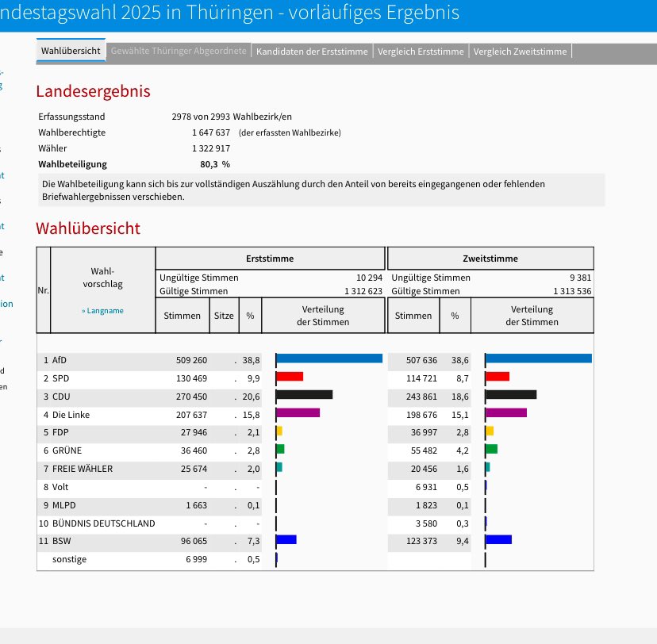Click the FDP yellow Erststimme bar
The height and width of the screenshot is (644, 657).
click(279, 431)
